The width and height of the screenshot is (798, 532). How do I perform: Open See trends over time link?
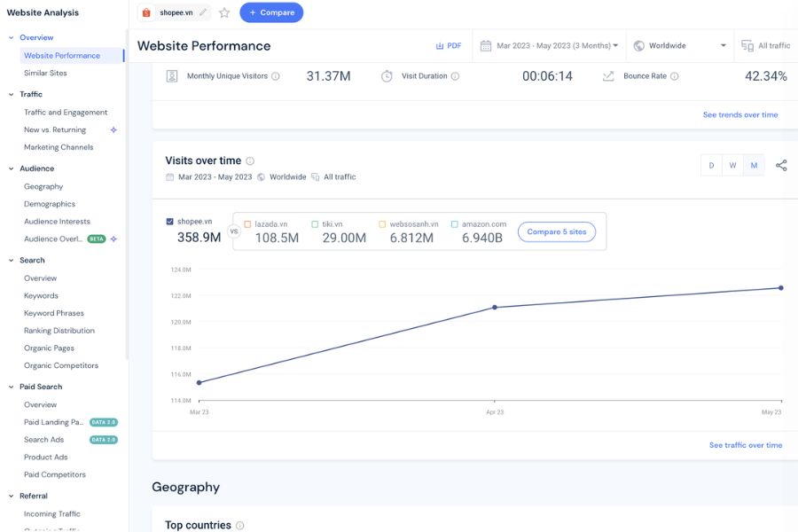[740, 115]
